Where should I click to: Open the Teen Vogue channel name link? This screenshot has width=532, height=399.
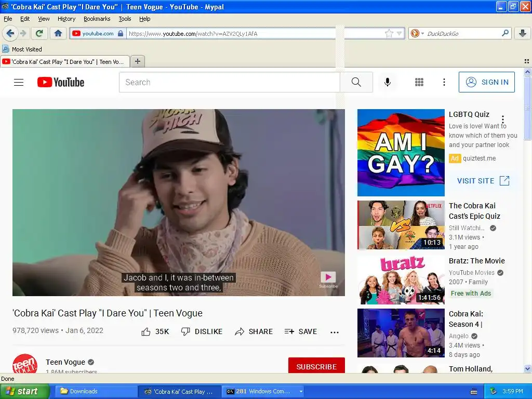(x=65, y=362)
